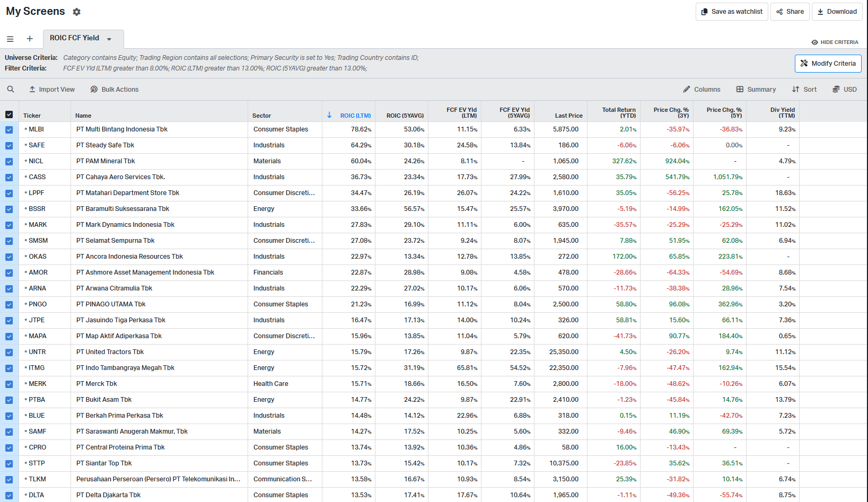Click the Import View upload icon
Viewport: 868px width, 502px height.
(x=32, y=89)
